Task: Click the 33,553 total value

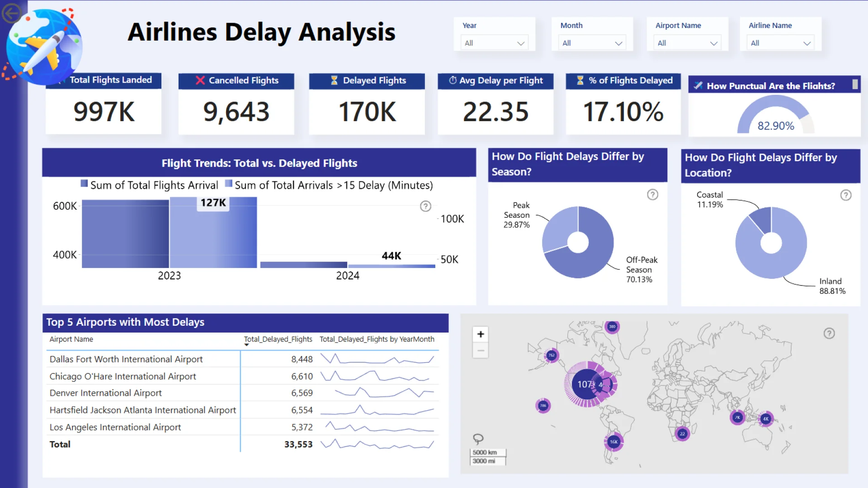Action: (x=298, y=444)
